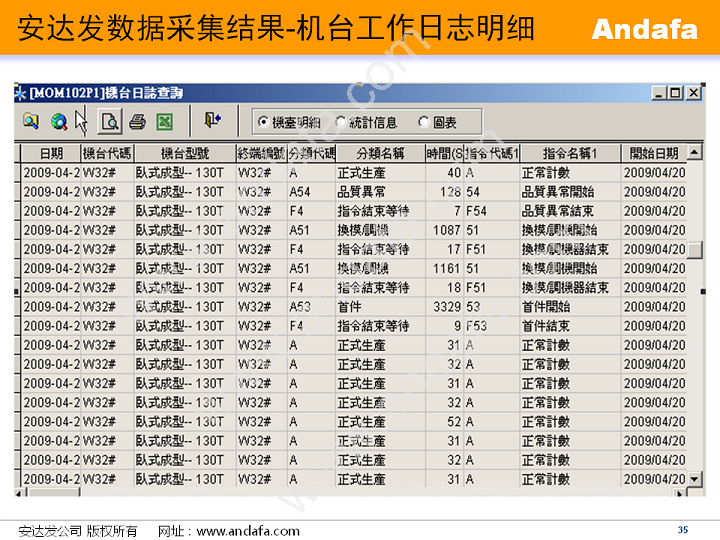Select the 統計信息 radio option

tap(341, 122)
